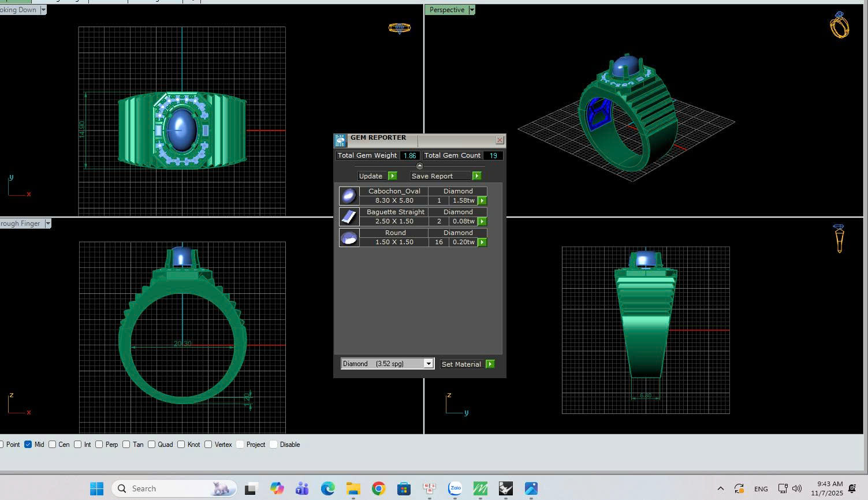Image resolution: width=868 pixels, height=500 pixels.
Task: Collapse the Gem Reporter header arrow
Action: (x=420, y=166)
